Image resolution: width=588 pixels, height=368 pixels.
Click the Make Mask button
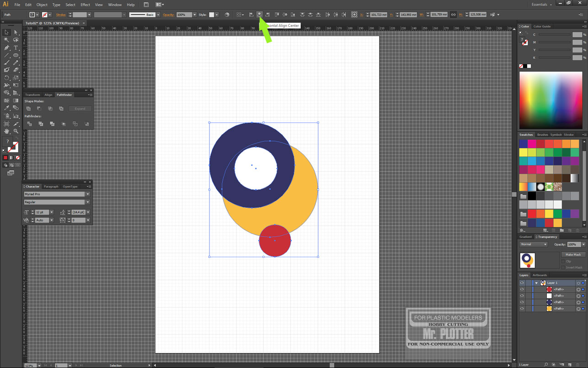pyautogui.click(x=573, y=254)
